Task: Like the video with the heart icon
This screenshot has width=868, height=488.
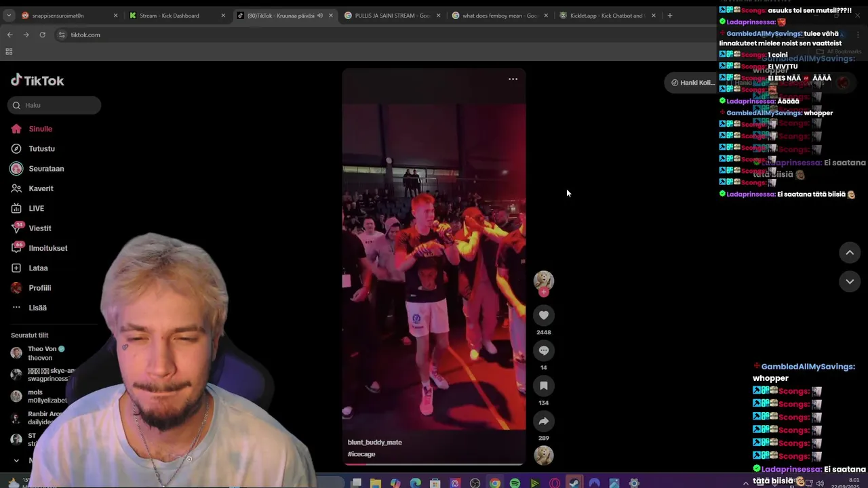Action: [x=543, y=315]
